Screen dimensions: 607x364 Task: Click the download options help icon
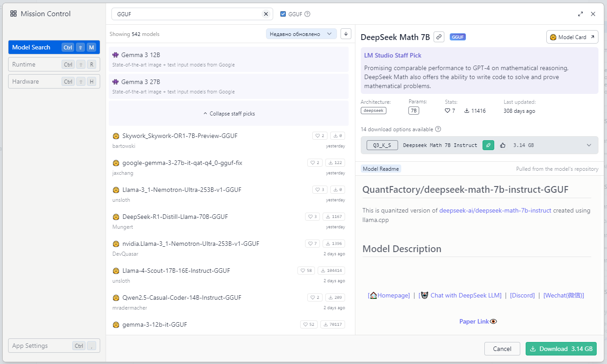click(438, 129)
